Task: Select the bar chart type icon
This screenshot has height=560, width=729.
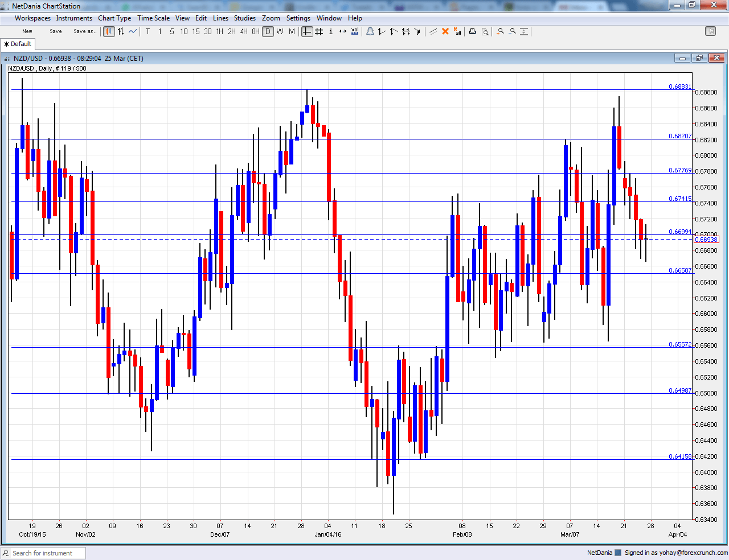Action: pyautogui.click(x=121, y=31)
